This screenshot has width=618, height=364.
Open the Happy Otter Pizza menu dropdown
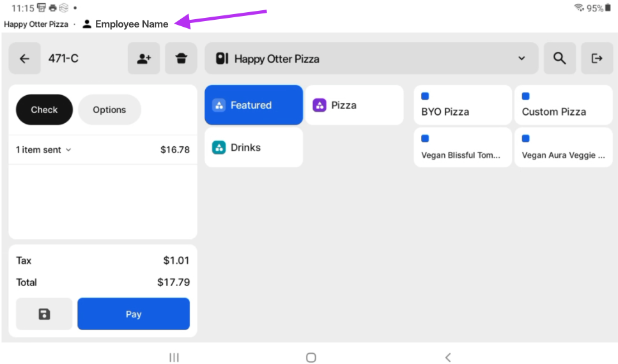coord(371,59)
